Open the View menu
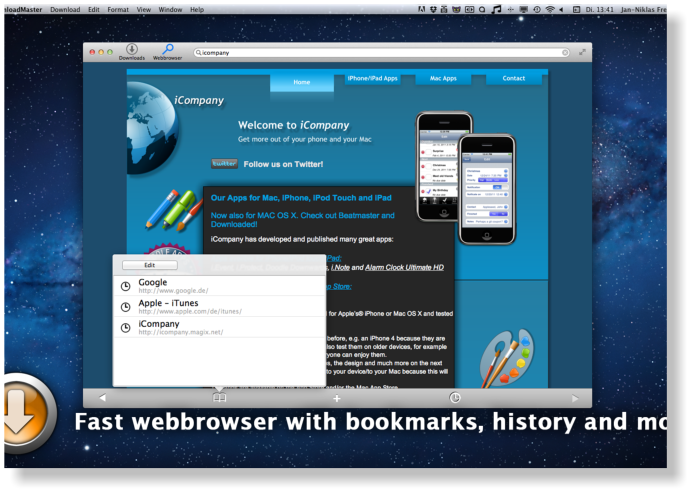Screen dimensions: 698x499 144,9
